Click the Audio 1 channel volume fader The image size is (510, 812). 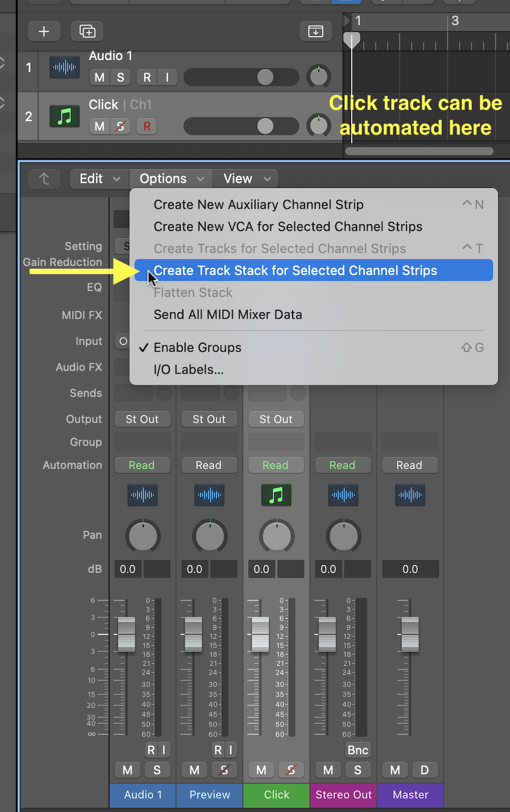[126, 634]
